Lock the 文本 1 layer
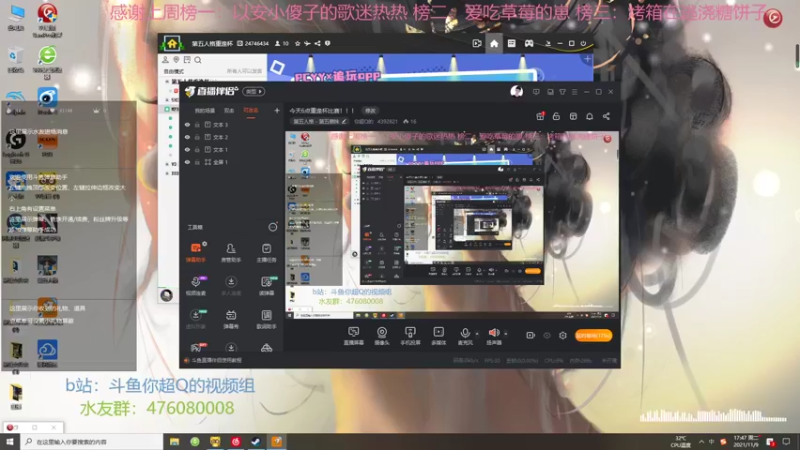The image size is (800, 450). (197, 149)
